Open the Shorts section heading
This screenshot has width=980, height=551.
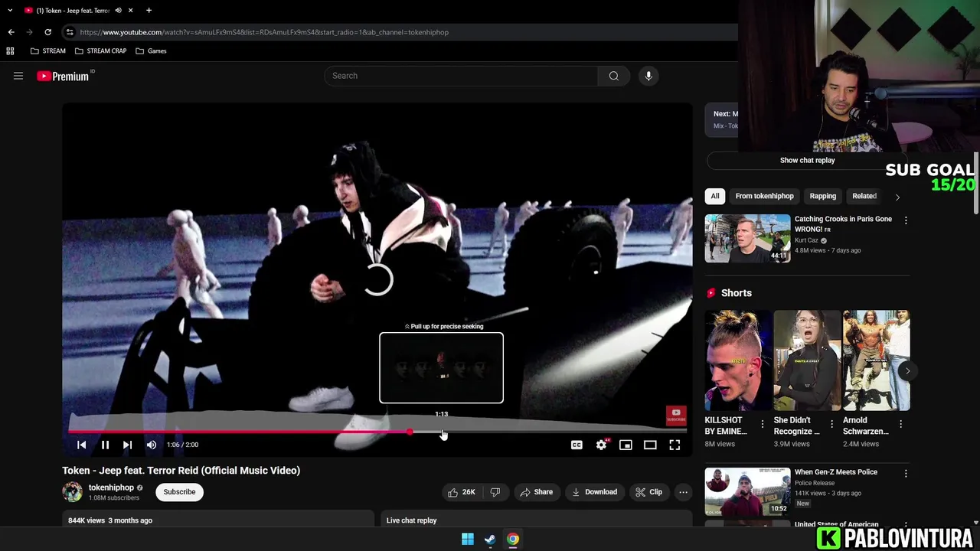pyautogui.click(x=737, y=293)
